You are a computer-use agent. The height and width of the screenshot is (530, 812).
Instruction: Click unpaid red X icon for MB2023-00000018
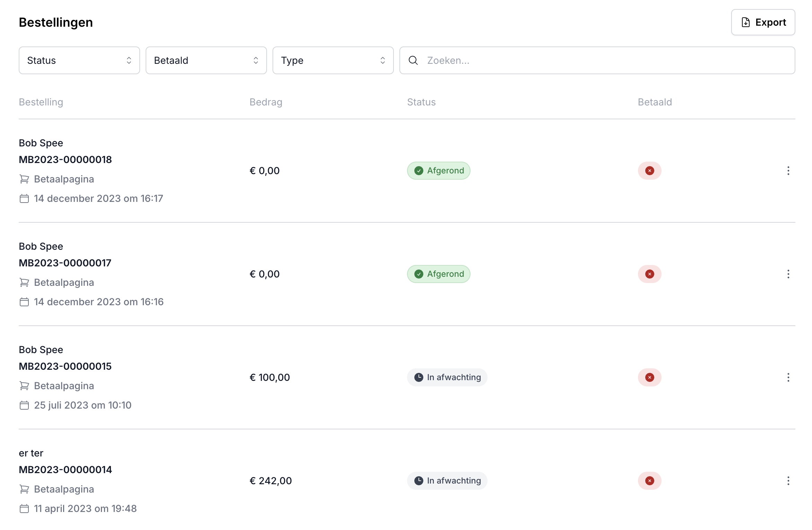(x=649, y=171)
